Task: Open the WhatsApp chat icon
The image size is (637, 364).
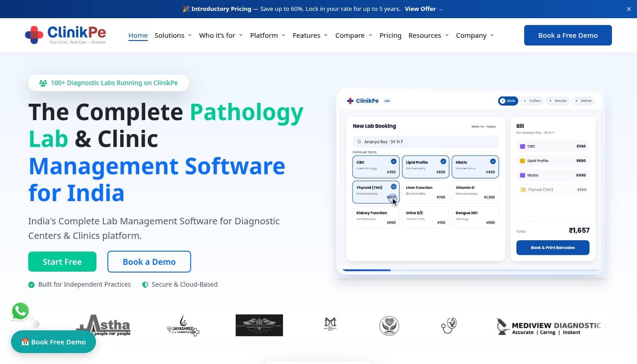Action: [x=20, y=312]
